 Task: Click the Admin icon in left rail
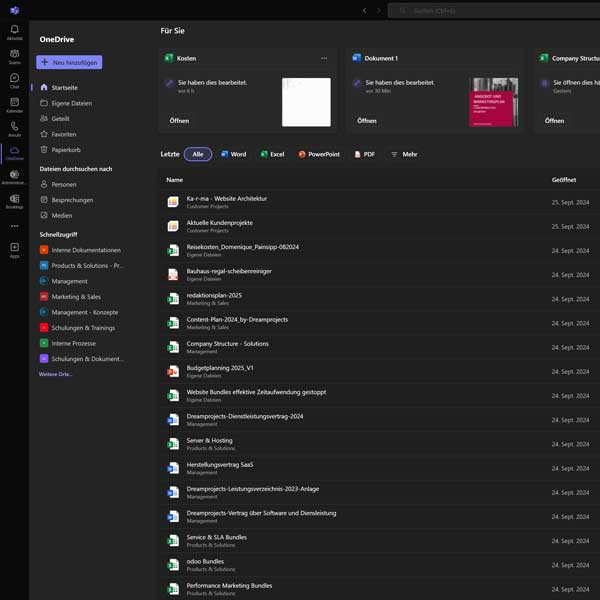(x=15, y=174)
